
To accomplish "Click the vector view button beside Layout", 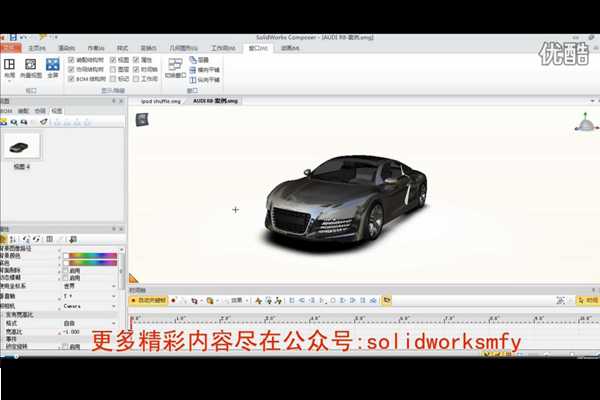I will tap(31, 68).
